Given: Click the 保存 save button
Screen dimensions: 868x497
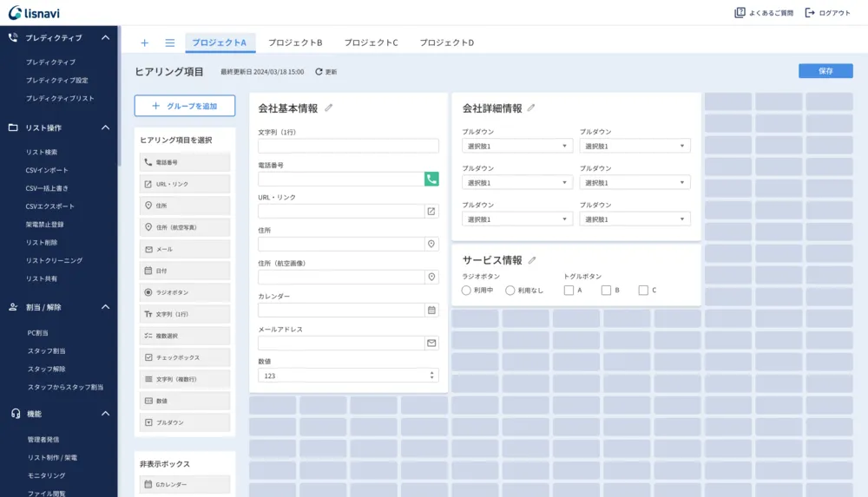Looking at the screenshot, I should pos(825,71).
